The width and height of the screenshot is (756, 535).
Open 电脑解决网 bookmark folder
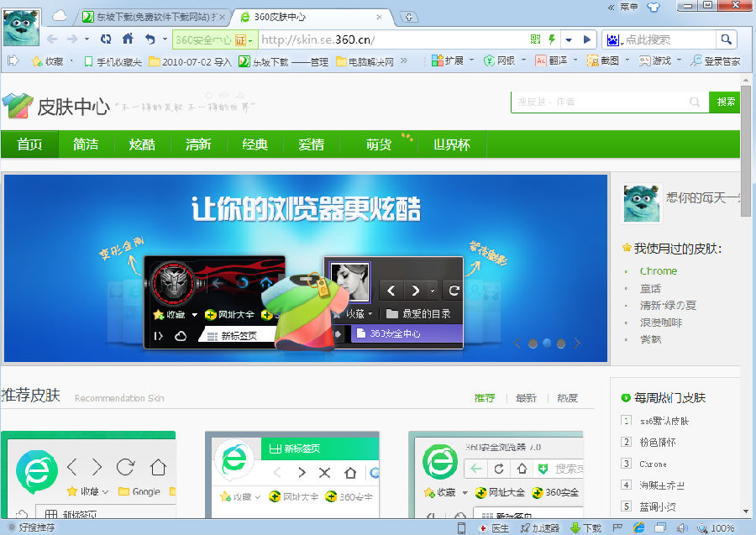click(365, 61)
